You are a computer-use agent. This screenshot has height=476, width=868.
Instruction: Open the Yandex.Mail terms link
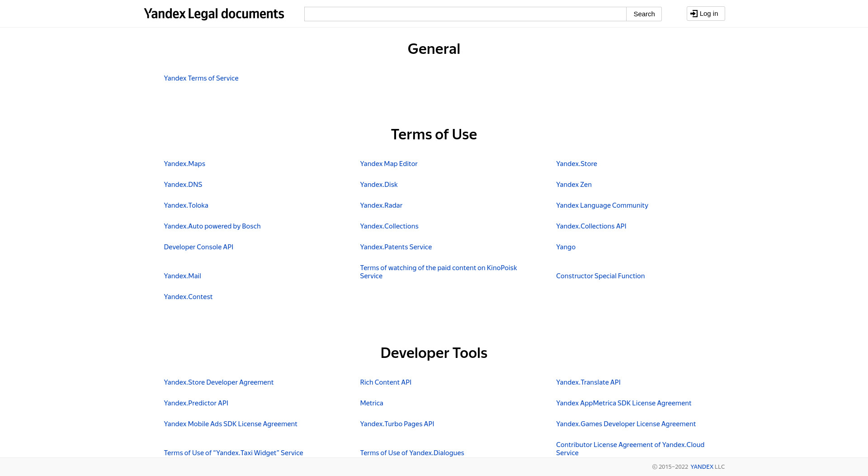(x=182, y=276)
